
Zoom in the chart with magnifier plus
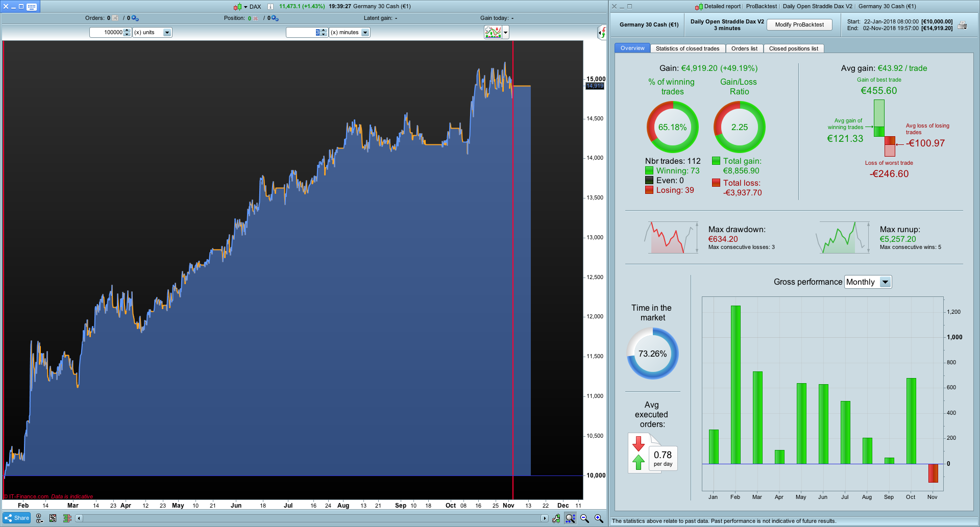click(x=599, y=518)
